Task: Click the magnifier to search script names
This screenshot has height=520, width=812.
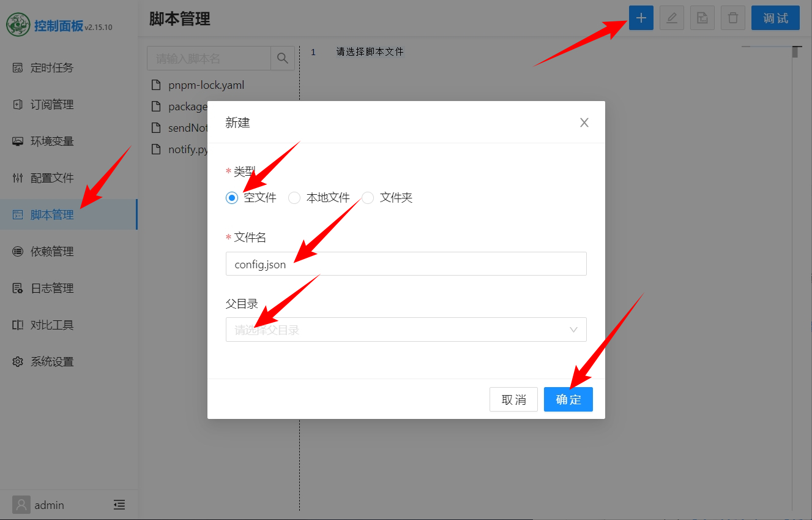Action: click(283, 58)
